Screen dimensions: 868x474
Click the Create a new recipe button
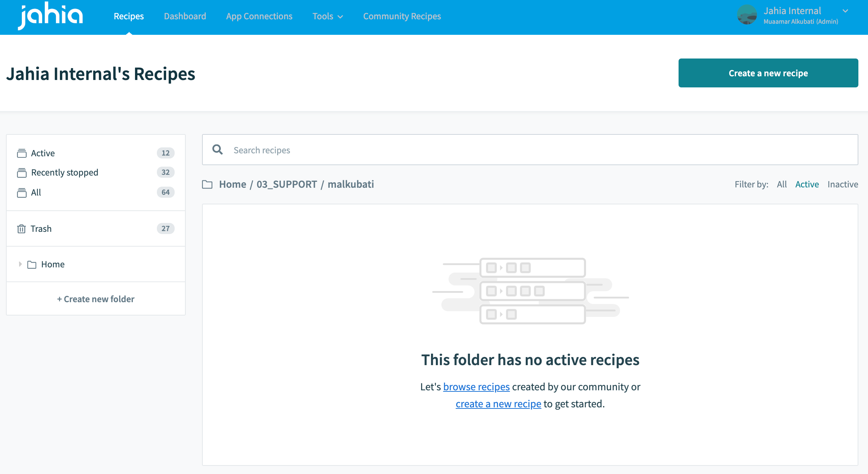coord(768,73)
